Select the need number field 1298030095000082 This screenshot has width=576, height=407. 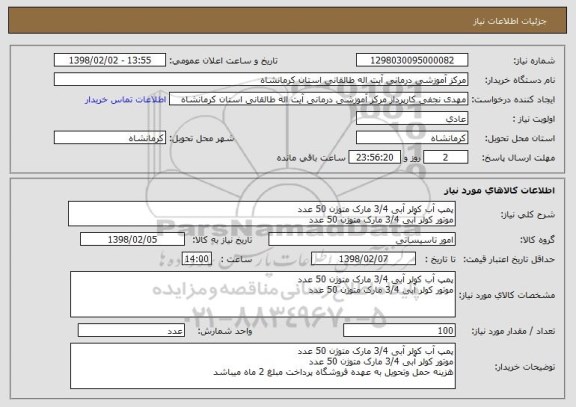[x=412, y=60]
